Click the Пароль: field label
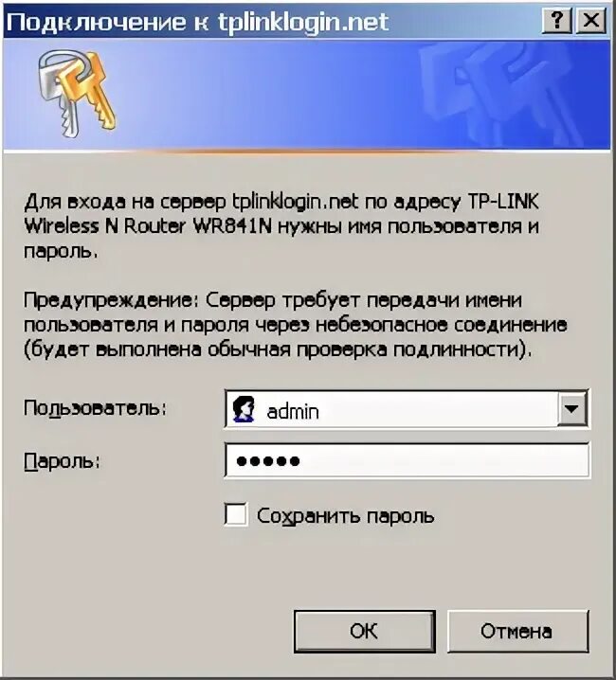Image resolution: width=616 pixels, height=680 pixels. pos(62,461)
